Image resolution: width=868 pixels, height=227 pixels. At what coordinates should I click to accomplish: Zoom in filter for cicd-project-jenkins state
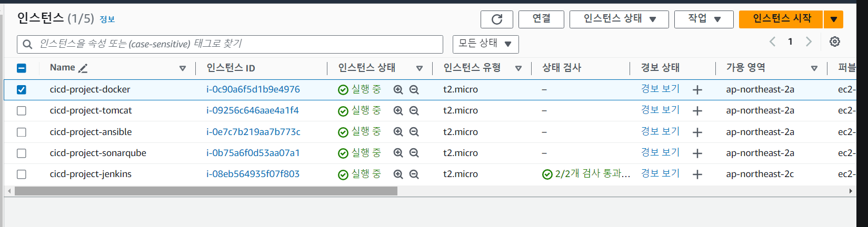tap(398, 174)
